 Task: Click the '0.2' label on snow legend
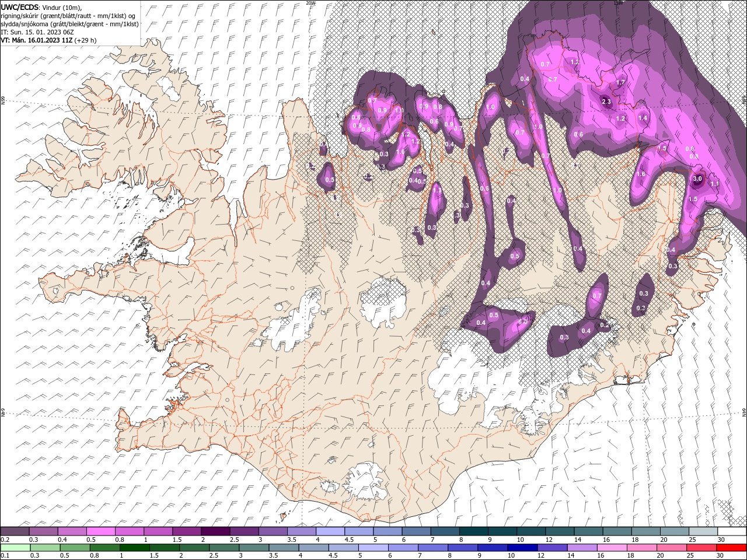tap(5, 540)
